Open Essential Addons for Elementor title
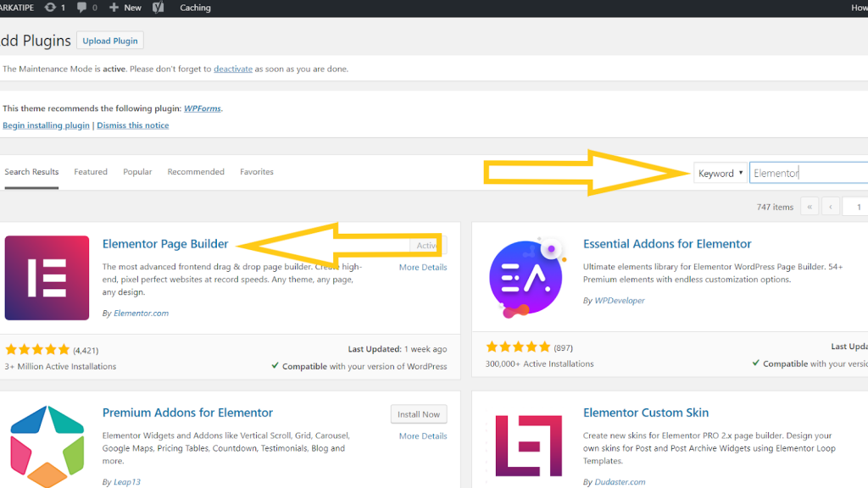 pyautogui.click(x=667, y=244)
